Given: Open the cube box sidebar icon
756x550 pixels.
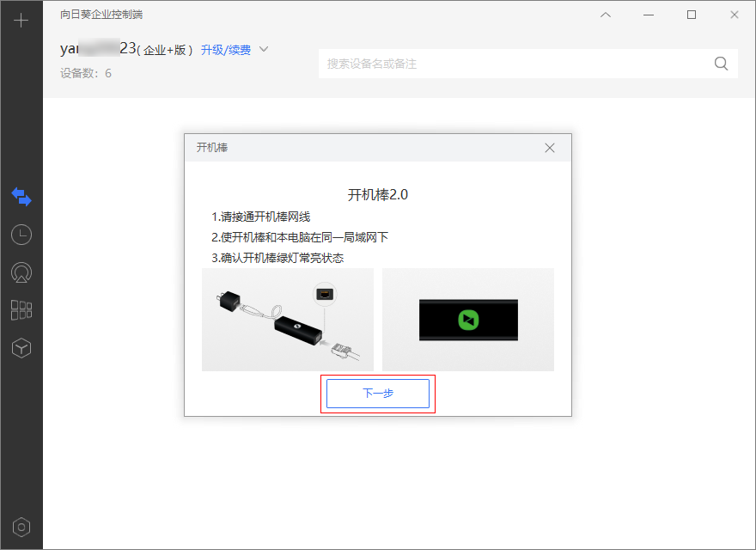Looking at the screenshot, I should pyautogui.click(x=21, y=348).
